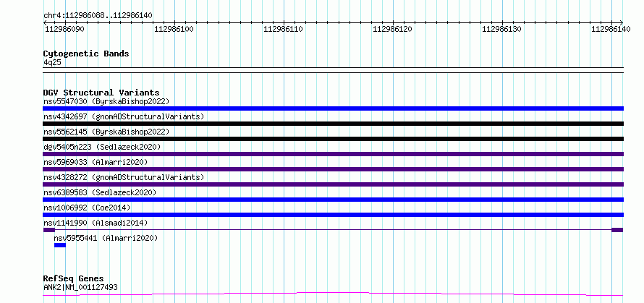644x303 pixels.
Task: Click the Cytogenetic Bands track title
Action: 86,54
